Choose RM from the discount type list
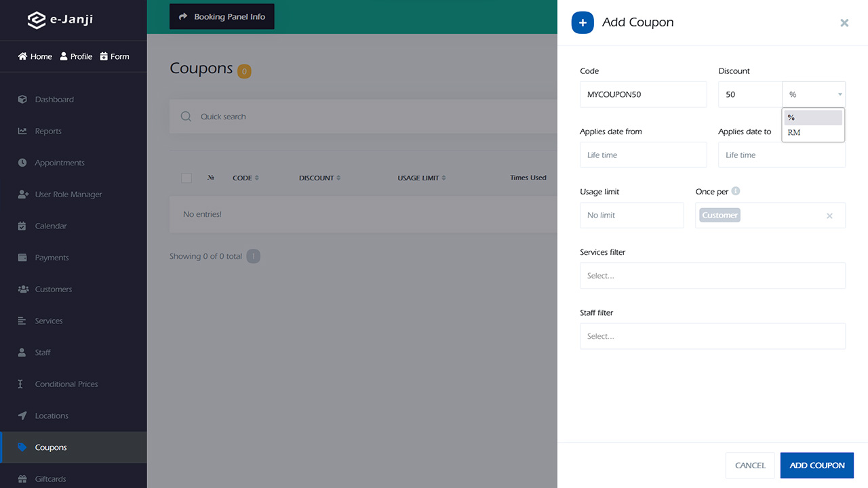 [x=794, y=133]
